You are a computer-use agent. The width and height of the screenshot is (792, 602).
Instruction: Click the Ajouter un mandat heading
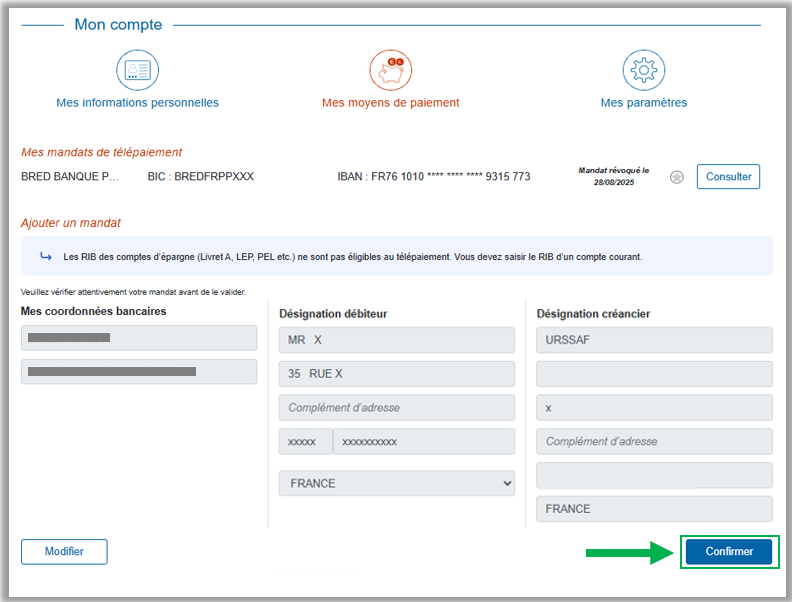point(71,223)
